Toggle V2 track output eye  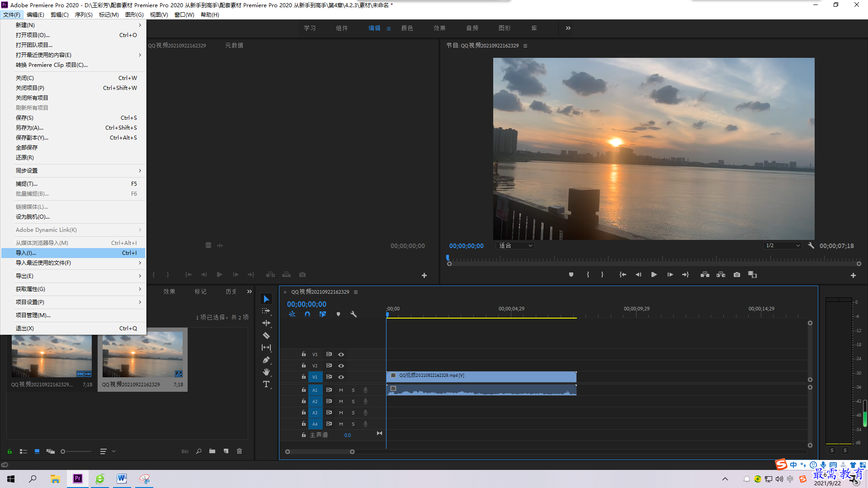tap(341, 366)
